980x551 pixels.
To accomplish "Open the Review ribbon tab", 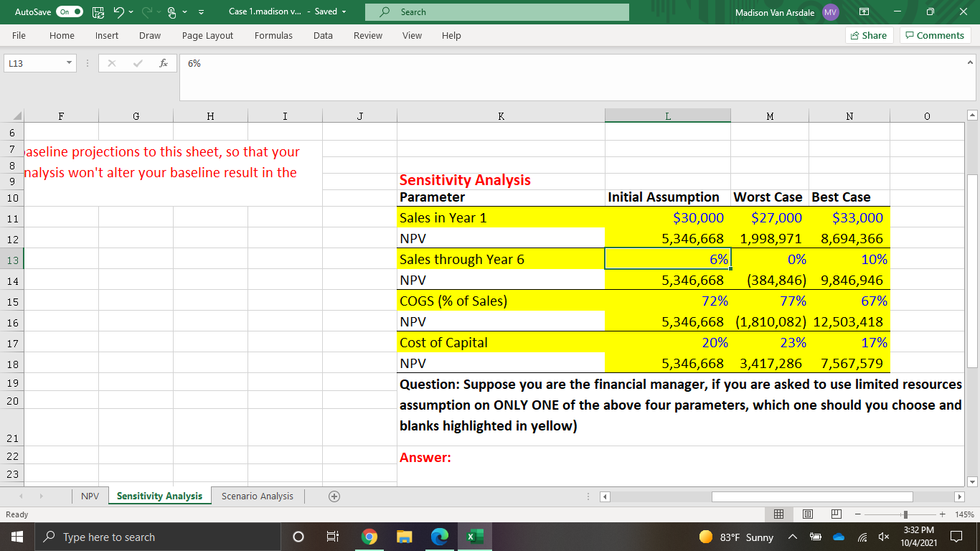I will click(x=368, y=35).
